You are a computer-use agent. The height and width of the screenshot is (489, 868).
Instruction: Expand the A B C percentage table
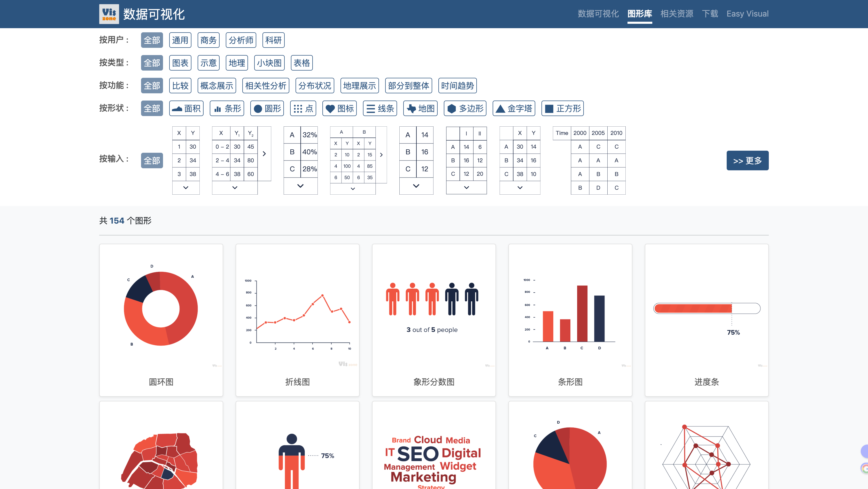point(300,186)
